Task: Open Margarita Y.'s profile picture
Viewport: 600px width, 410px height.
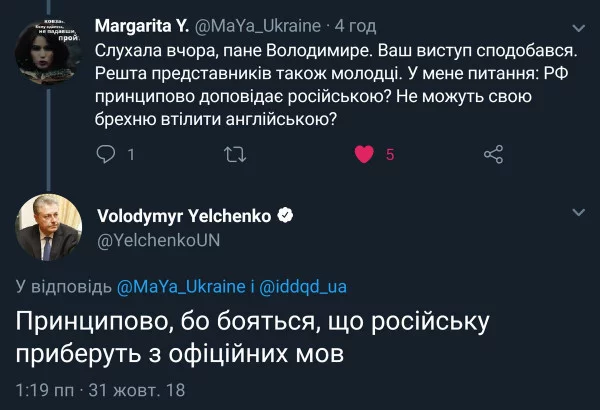Action: [x=48, y=49]
